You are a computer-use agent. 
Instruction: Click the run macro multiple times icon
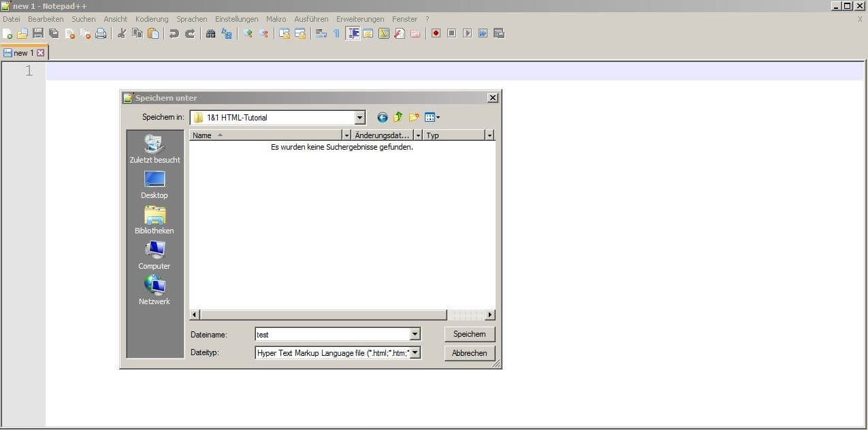coord(483,33)
